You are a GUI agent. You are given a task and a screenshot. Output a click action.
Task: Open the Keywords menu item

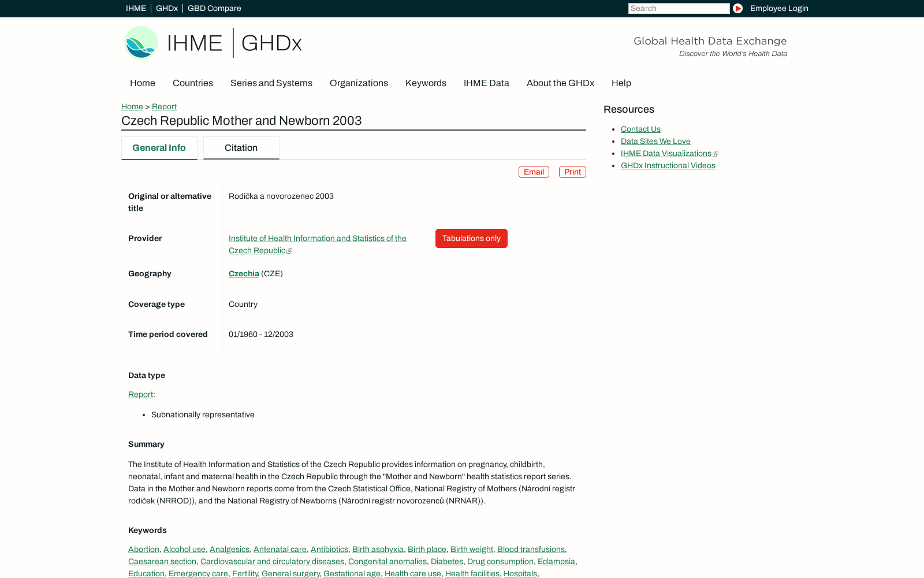click(x=426, y=83)
